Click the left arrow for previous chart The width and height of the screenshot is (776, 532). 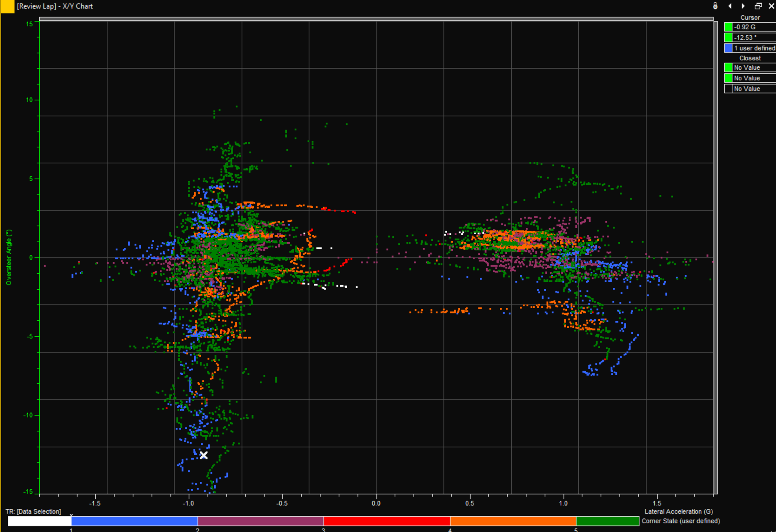[730, 6]
